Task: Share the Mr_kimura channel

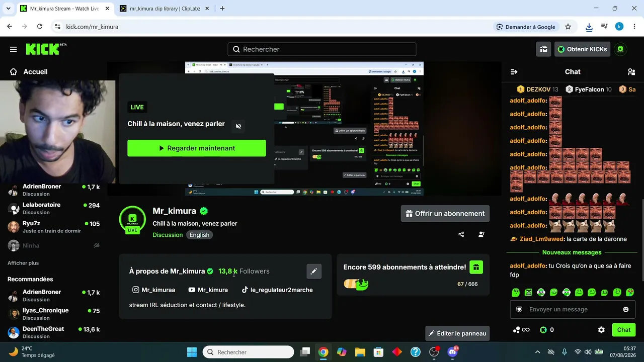Action: click(461, 234)
